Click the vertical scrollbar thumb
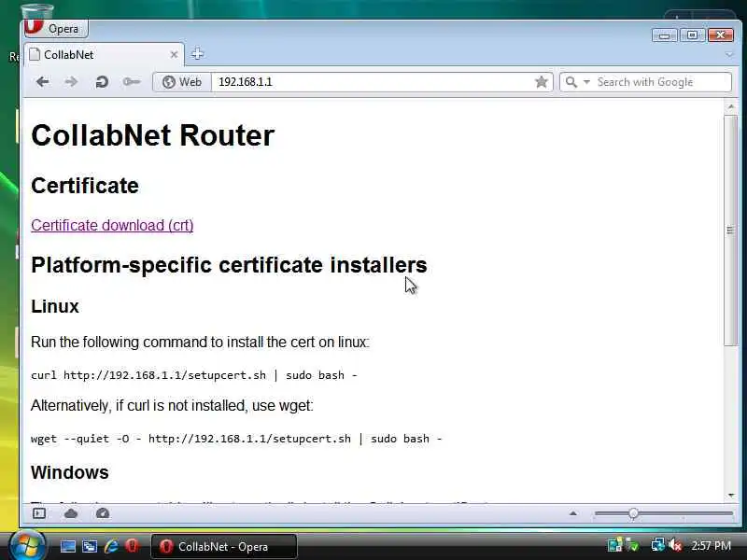Viewport: 747px width, 560px height. tap(730, 231)
